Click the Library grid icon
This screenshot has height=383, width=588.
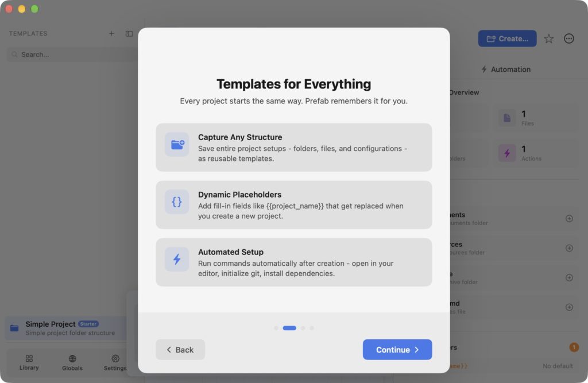click(29, 359)
